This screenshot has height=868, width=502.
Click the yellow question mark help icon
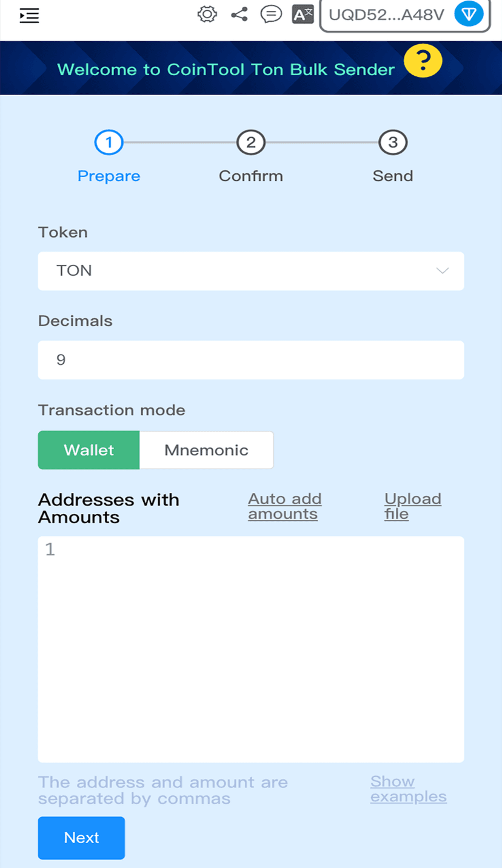pyautogui.click(x=423, y=61)
